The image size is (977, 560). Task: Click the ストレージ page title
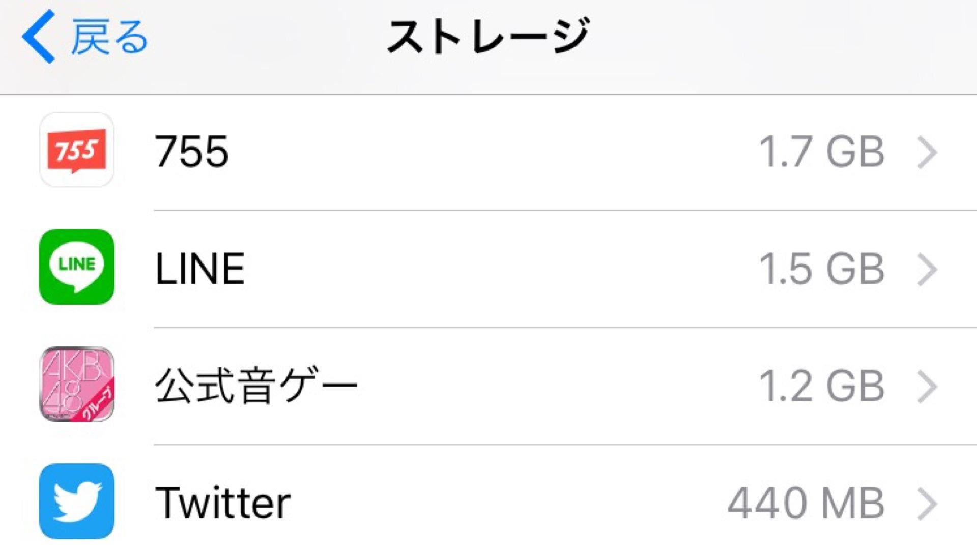[x=489, y=36]
